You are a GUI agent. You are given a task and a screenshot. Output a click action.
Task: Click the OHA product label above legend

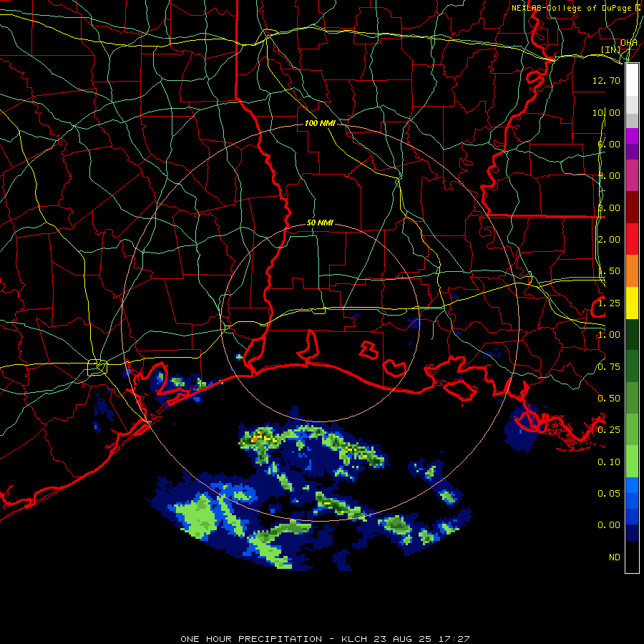point(629,43)
